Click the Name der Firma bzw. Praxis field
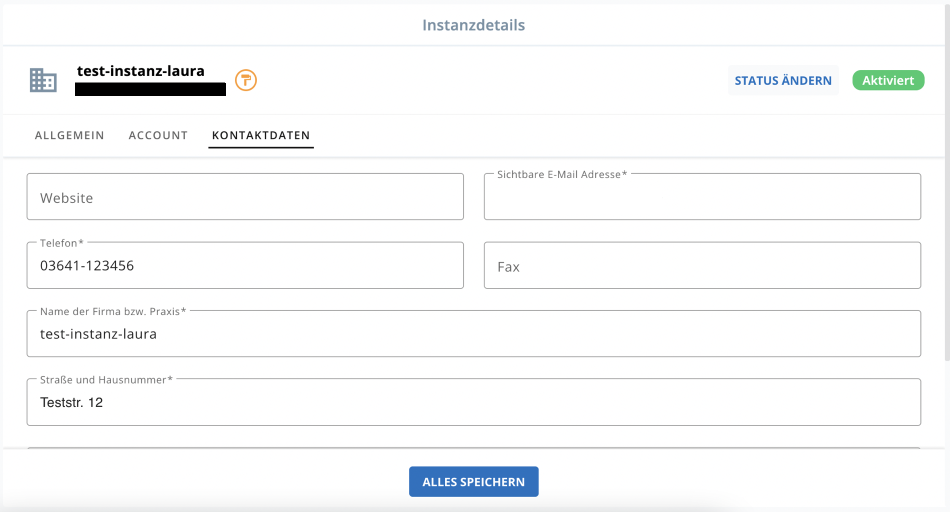Viewport: 950px width, 512px height. click(473, 334)
